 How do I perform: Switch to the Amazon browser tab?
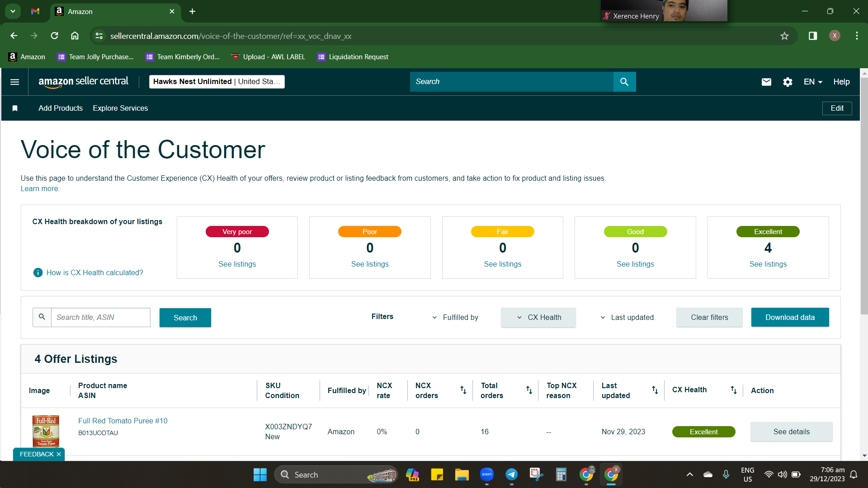pyautogui.click(x=115, y=12)
